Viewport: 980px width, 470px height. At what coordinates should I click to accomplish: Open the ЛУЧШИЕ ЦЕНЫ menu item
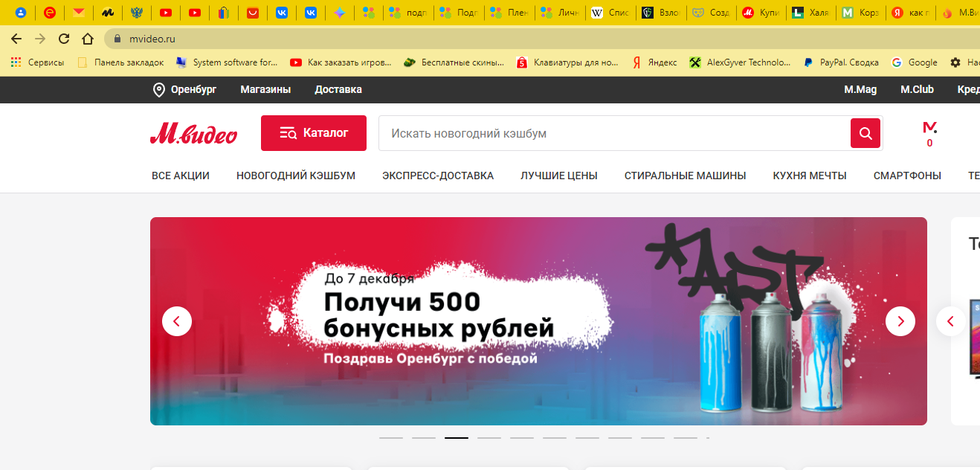point(559,176)
